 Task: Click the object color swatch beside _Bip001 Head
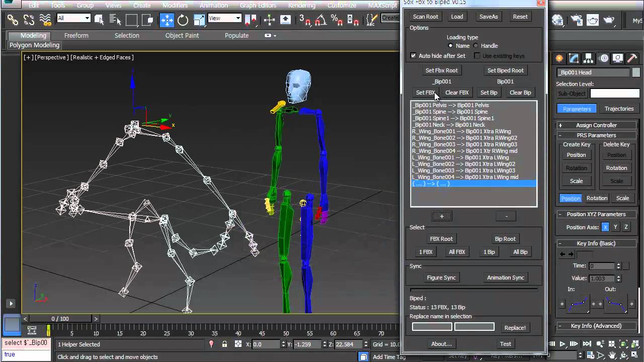636,72
